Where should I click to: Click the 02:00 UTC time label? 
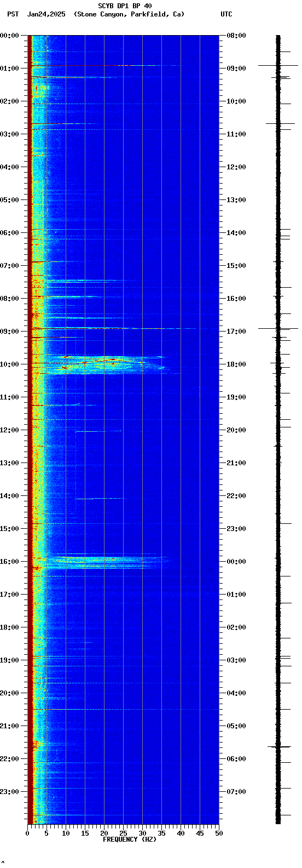tap(236, 627)
